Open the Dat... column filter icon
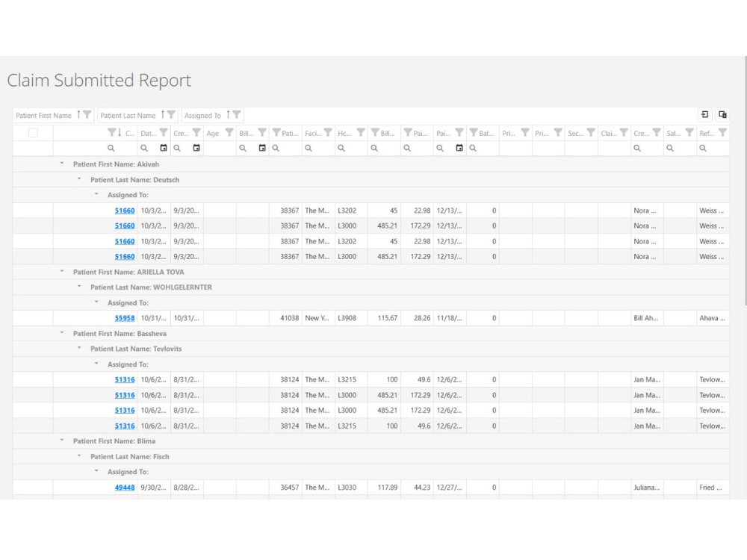This screenshot has width=747, height=560. click(x=164, y=132)
